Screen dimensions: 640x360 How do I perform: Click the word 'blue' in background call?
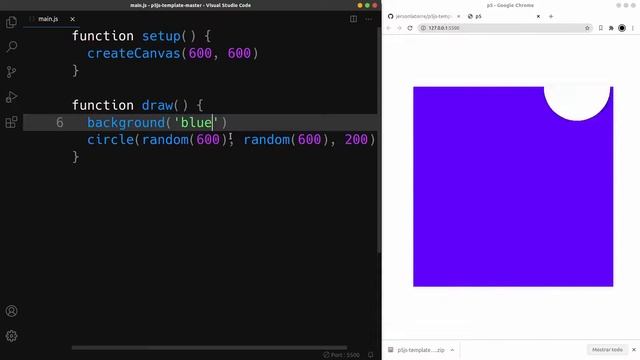click(196, 122)
